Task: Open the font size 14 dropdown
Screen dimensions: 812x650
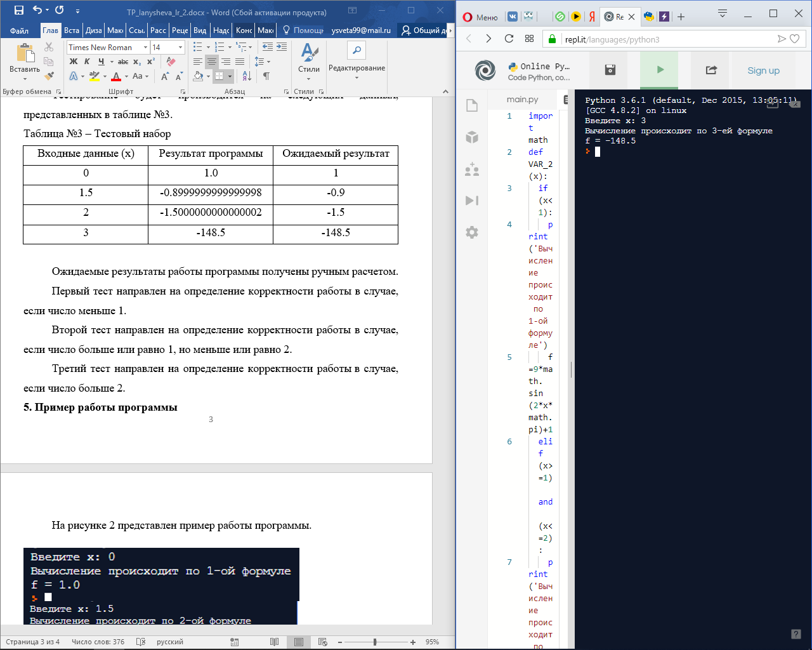Action: (x=180, y=48)
